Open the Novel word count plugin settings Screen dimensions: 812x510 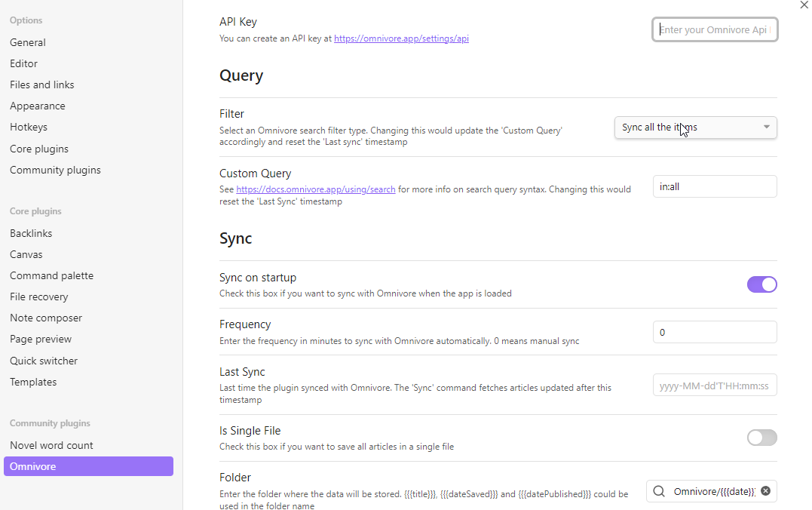51,446
